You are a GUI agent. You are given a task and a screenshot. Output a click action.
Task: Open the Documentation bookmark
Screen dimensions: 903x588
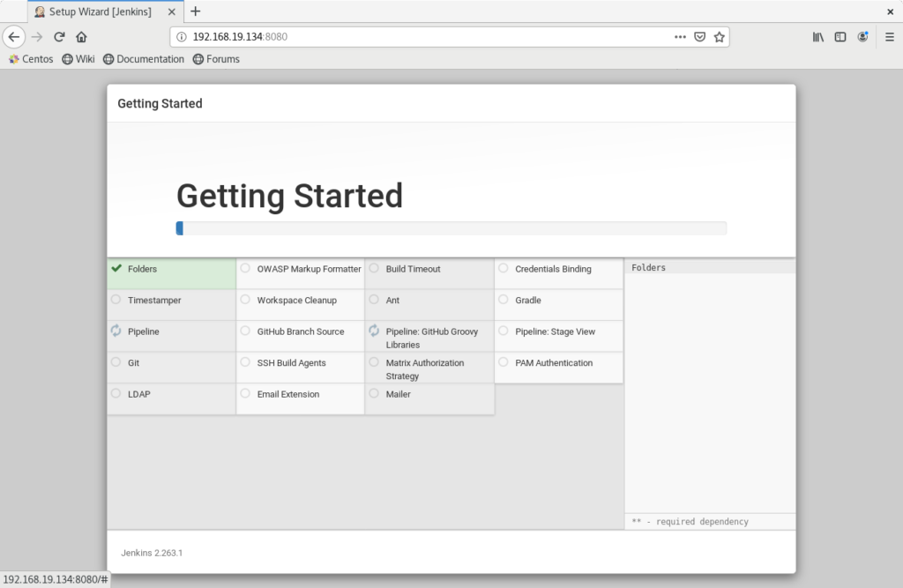(144, 59)
